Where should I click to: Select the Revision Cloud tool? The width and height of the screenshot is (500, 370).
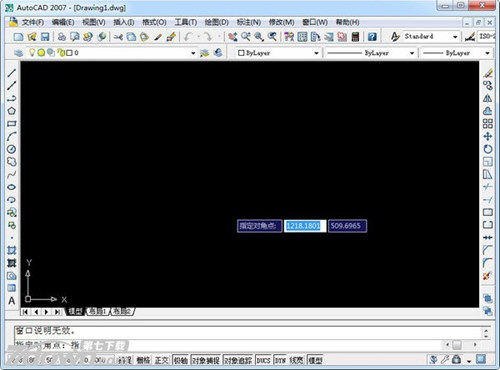tap(12, 162)
